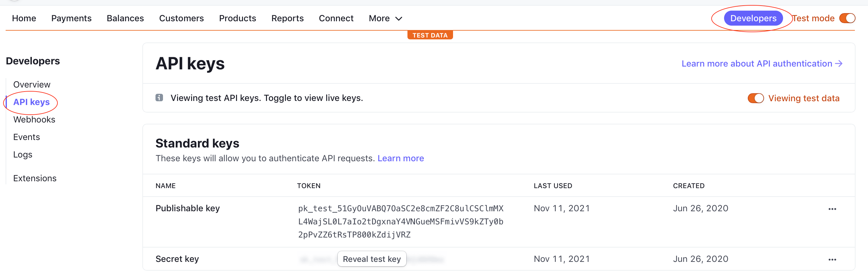Expand the More dropdown menu
Viewport: 868px width, 275px height.
click(385, 18)
